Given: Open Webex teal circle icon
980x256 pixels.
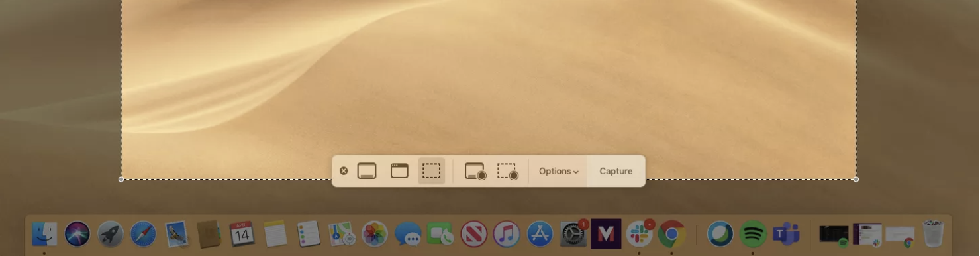Looking at the screenshot, I should coord(720,233).
